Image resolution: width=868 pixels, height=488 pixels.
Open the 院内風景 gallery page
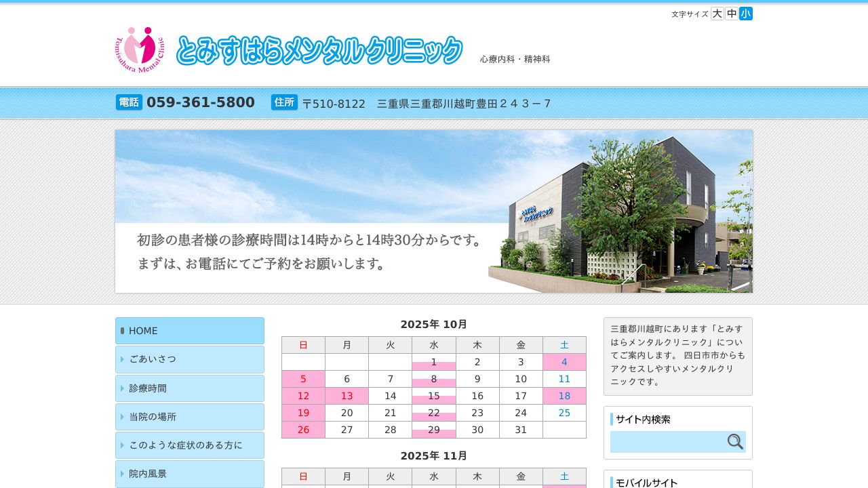tap(190, 474)
